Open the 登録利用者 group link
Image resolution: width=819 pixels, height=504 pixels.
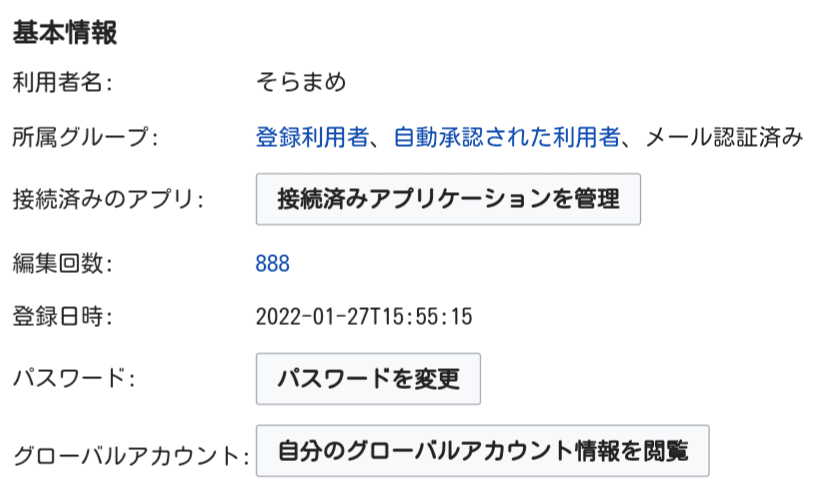point(312,138)
